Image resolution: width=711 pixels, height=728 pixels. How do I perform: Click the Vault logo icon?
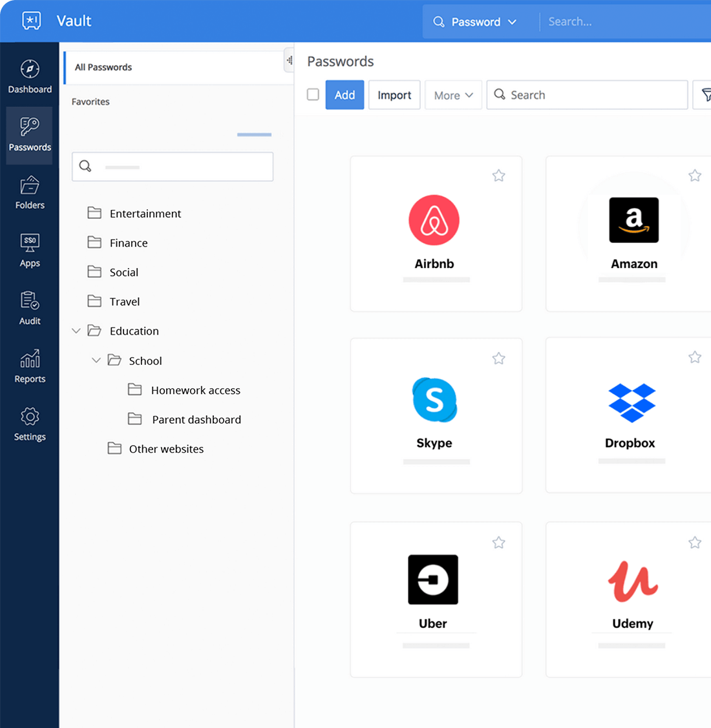[x=31, y=21]
